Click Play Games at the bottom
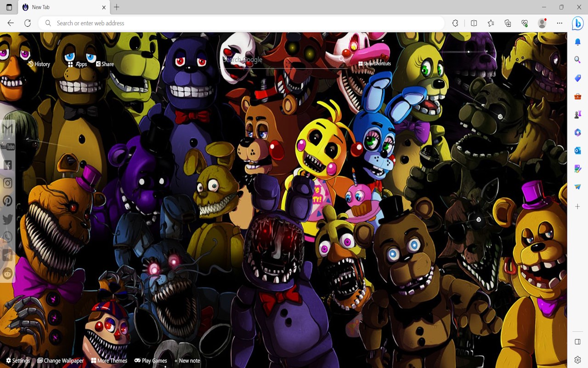The height and width of the screenshot is (368, 588). (x=150, y=361)
